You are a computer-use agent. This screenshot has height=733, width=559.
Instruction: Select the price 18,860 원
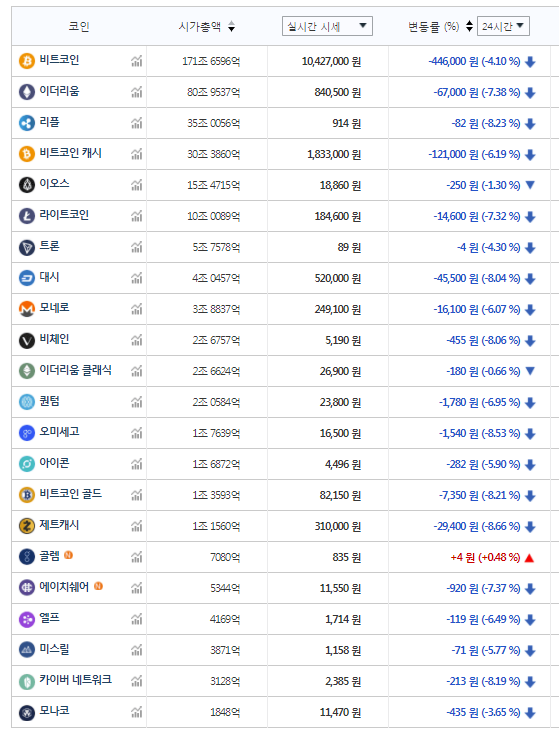(x=340, y=186)
